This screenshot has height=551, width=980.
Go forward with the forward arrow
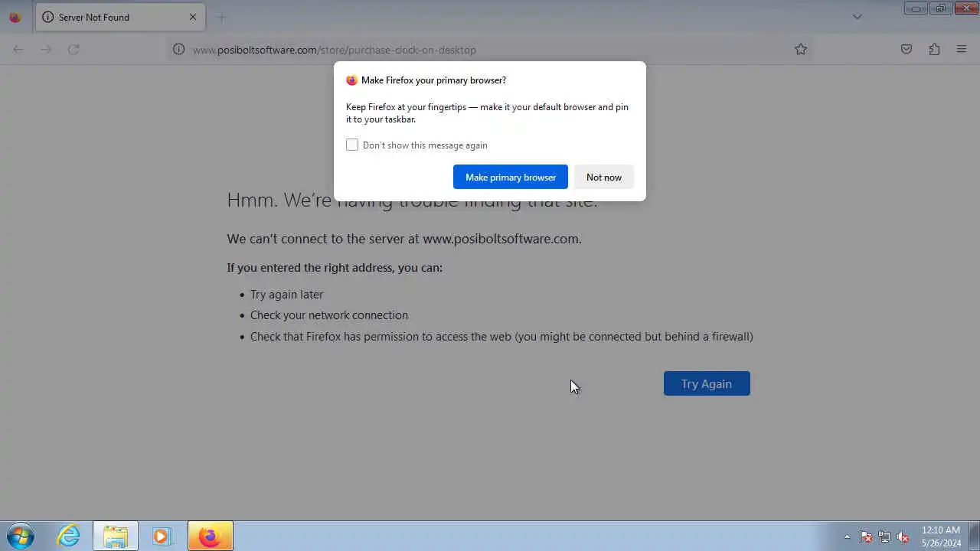point(46,49)
